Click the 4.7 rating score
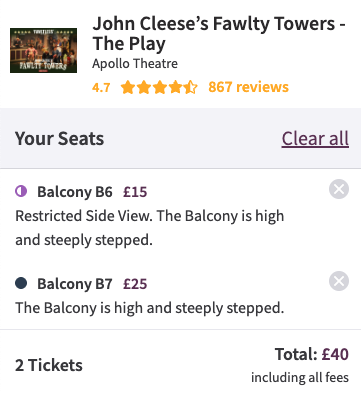Screen dimensions: 361x393 tap(101, 87)
